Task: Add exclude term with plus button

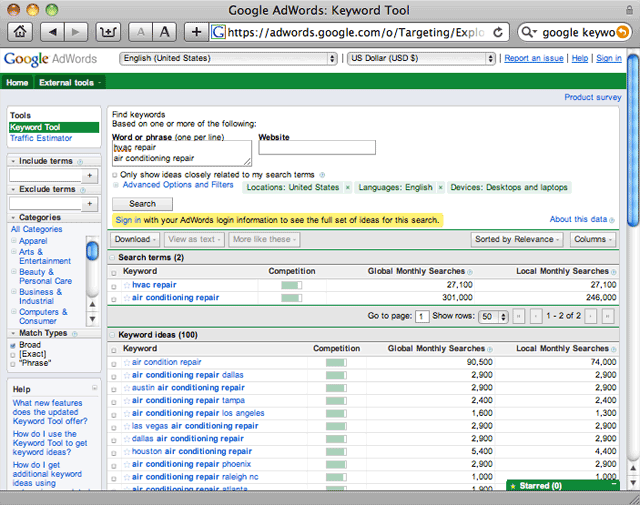Action: coord(90,203)
